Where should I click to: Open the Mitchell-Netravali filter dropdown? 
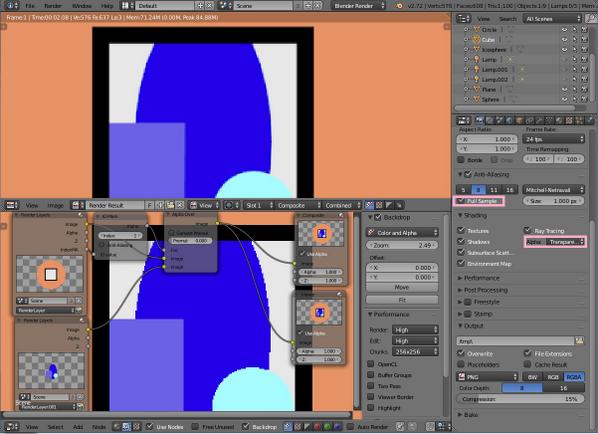pos(553,190)
